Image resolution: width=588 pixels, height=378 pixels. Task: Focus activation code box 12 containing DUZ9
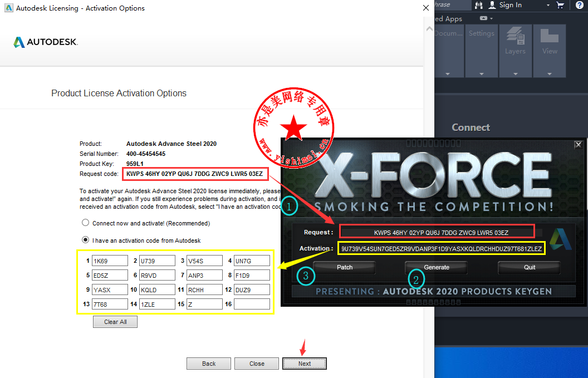pos(252,289)
